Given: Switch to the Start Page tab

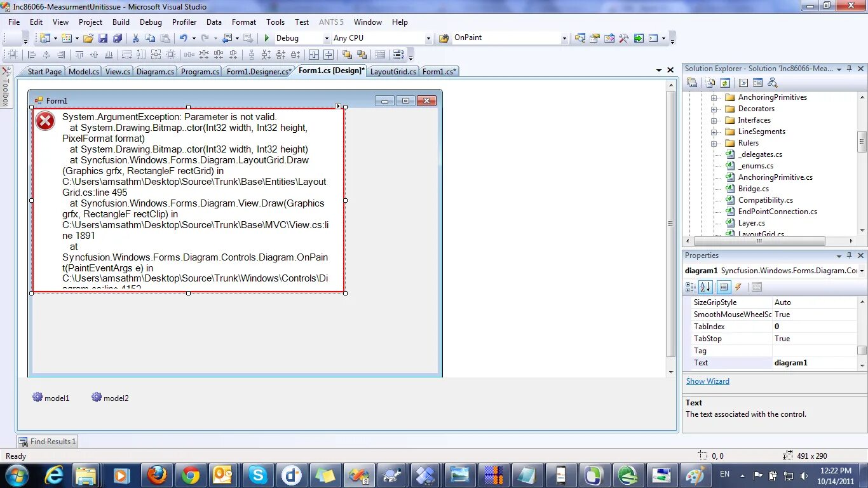Looking at the screenshot, I should [44, 71].
